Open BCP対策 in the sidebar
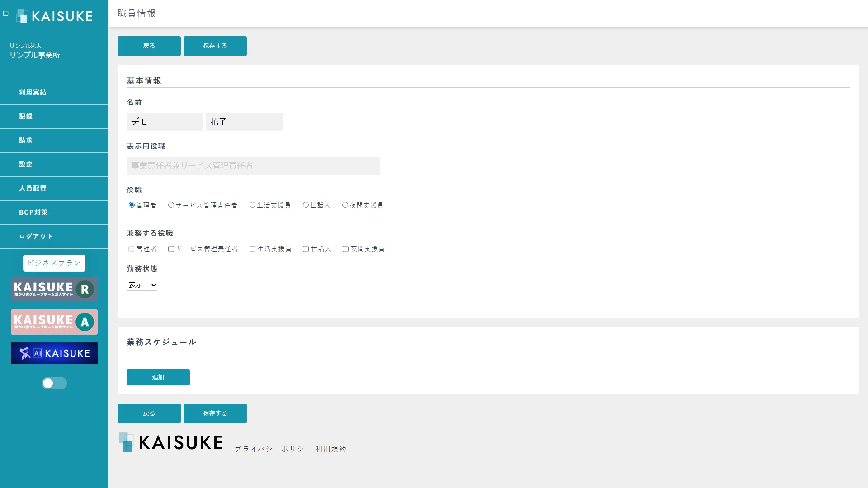Screen dimensions: 868x488 tap(54, 212)
